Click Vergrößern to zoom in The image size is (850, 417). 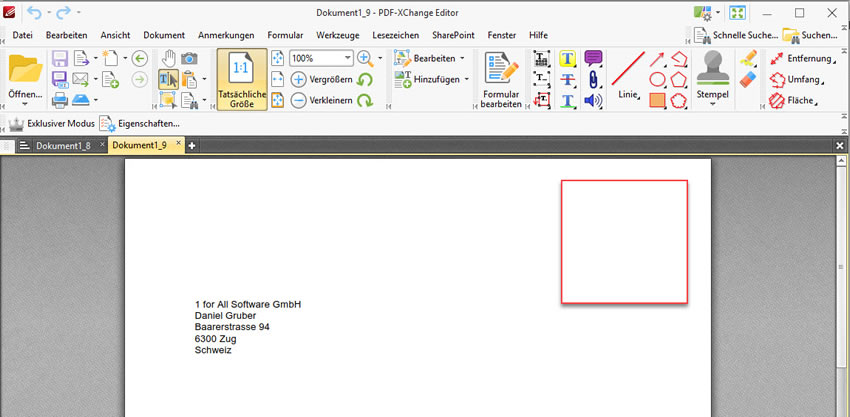322,79
